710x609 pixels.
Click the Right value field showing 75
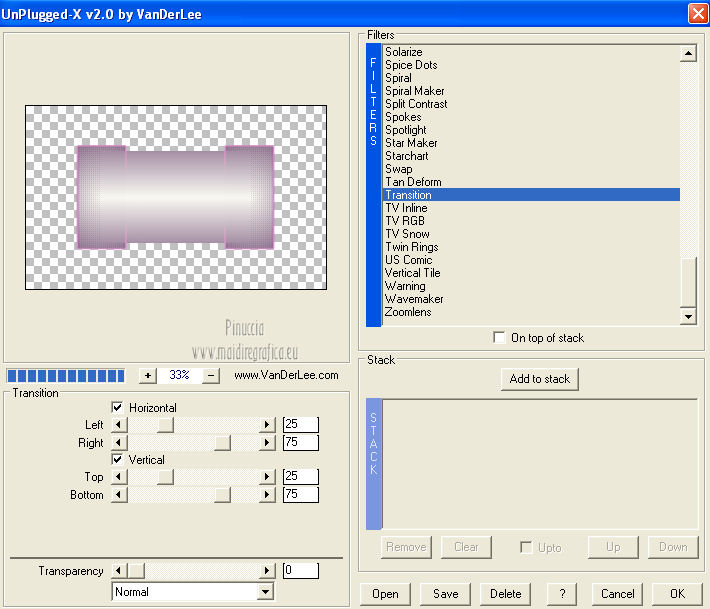(x=301, y=442)
